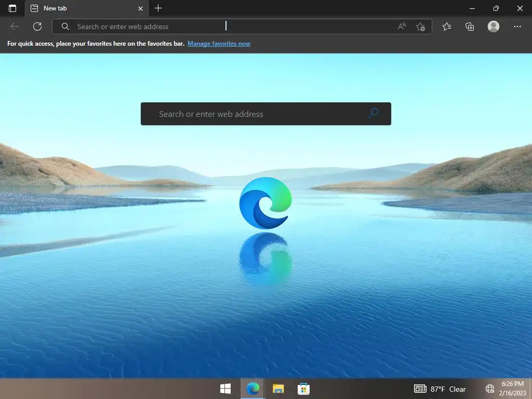Click Microsoft Edge in taskbar
The image size is (532, 399).
253,389
